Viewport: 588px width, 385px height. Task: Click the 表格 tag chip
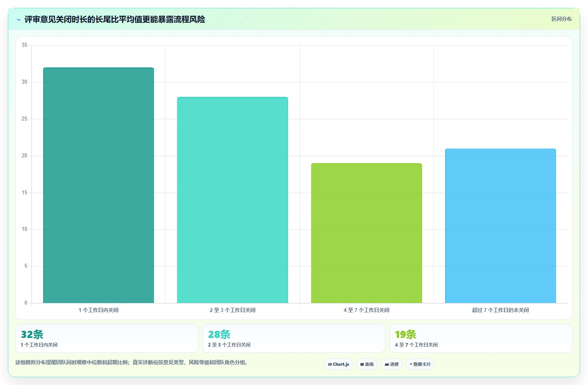[x=367, y=364]
